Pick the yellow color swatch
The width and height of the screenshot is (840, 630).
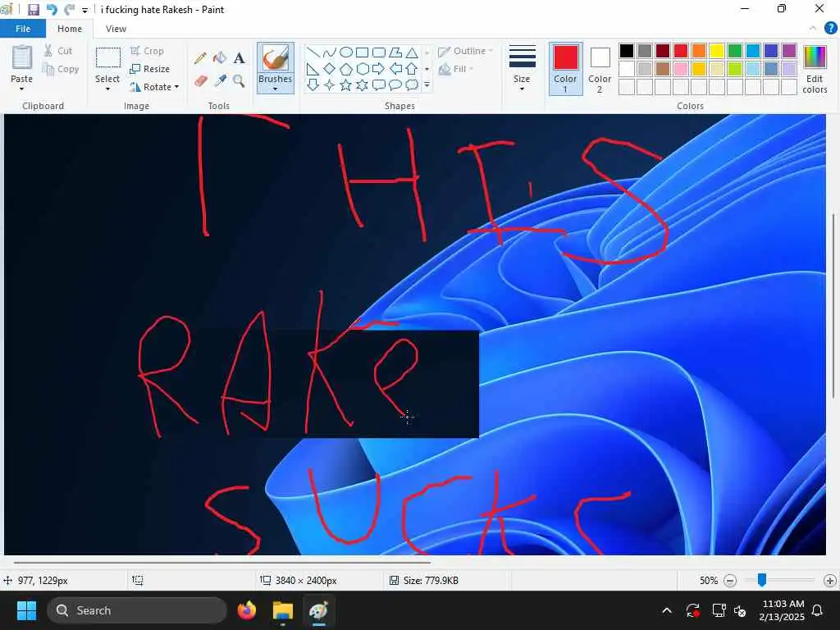pos(717,51)
